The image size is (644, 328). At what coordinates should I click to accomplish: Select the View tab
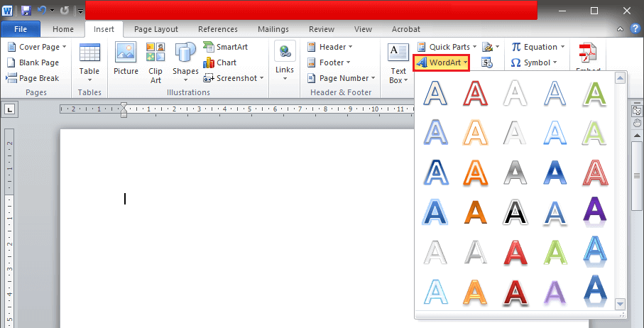(363, 29)
